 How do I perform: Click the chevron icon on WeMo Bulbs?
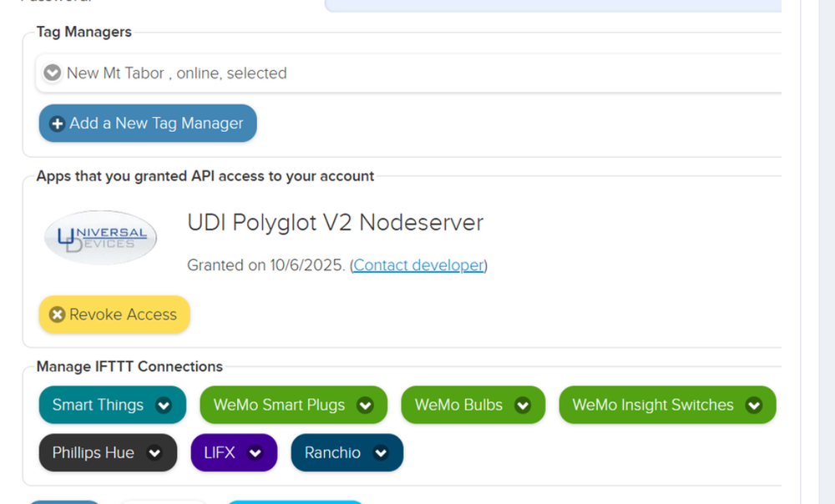523,406
